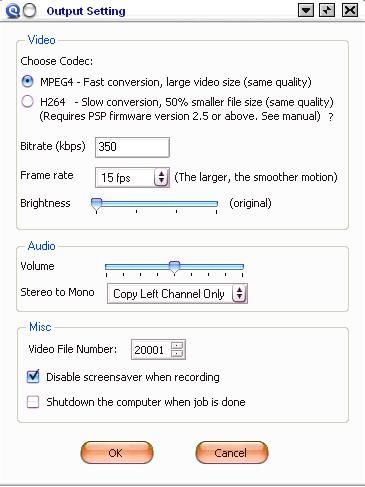This screenshot has height=487, width=365.
Task: Click the Video File Number text field
Action: (152, 350)
